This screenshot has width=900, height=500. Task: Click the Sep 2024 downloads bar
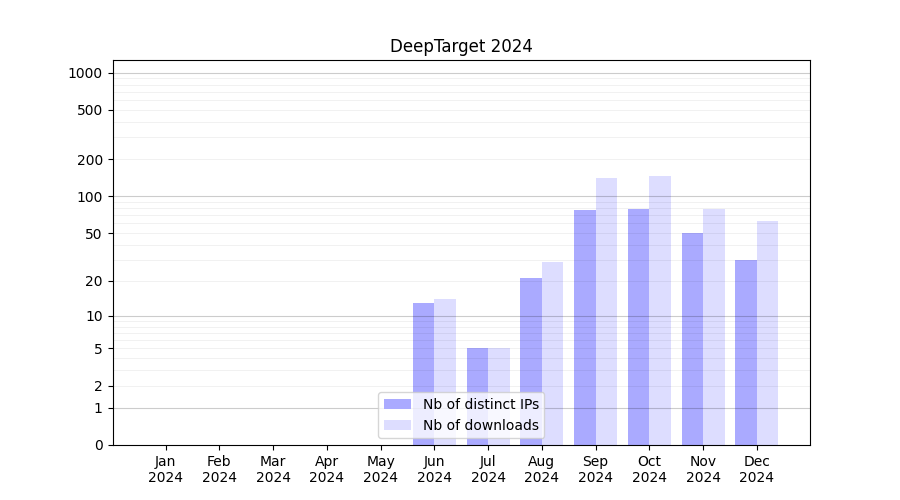[x=606, y=311]
